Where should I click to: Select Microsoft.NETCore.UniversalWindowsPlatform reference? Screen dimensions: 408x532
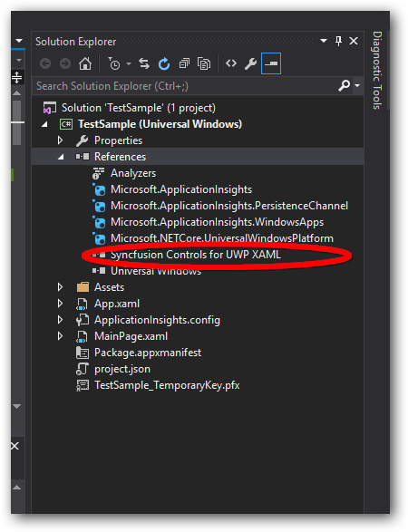tap(222, 238)
